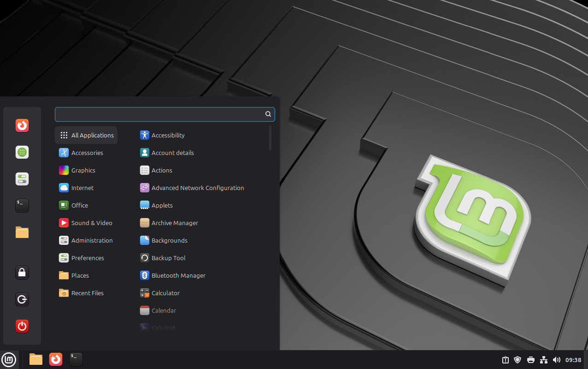The image size is (588, 369).
Task: Launch the Calculator application
Action: [x=165, y=293]
